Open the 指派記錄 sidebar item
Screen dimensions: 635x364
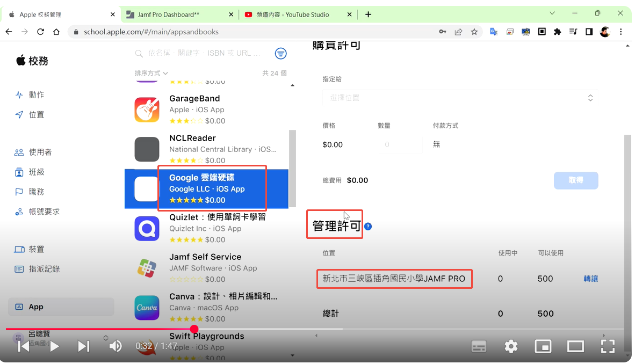pyautogui.click(x=37, y=269)
